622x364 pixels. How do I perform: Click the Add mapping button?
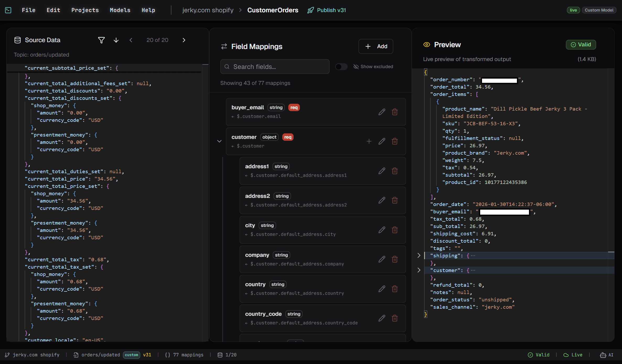(376, 46)
